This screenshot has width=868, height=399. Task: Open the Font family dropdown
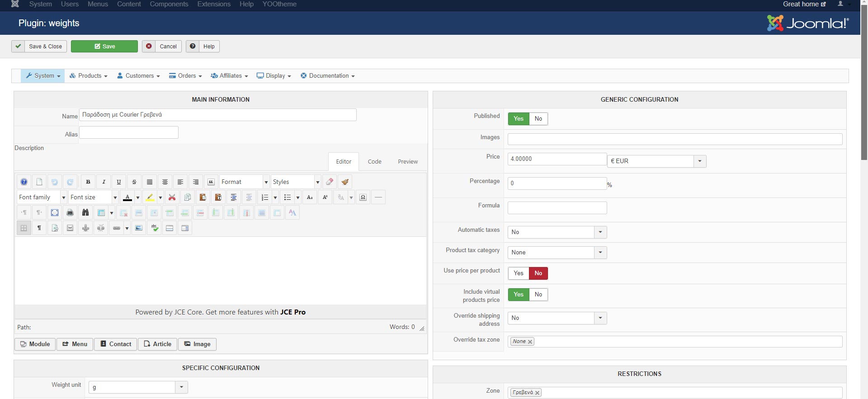(42, 197)
